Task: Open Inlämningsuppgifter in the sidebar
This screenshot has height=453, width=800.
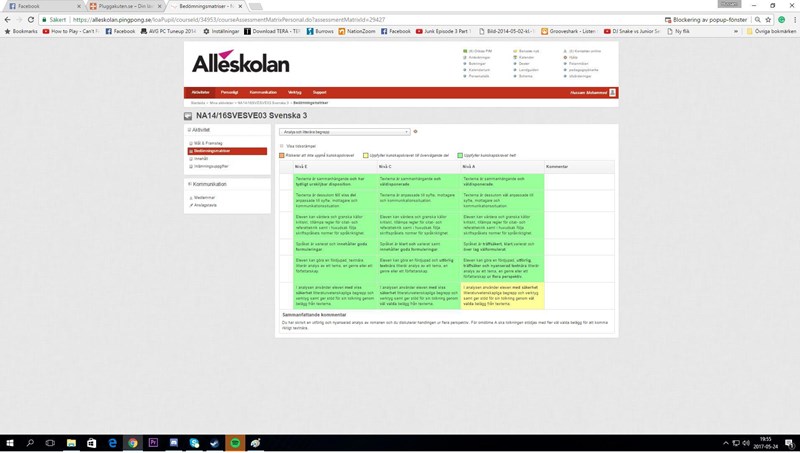Action: [211, 165]
